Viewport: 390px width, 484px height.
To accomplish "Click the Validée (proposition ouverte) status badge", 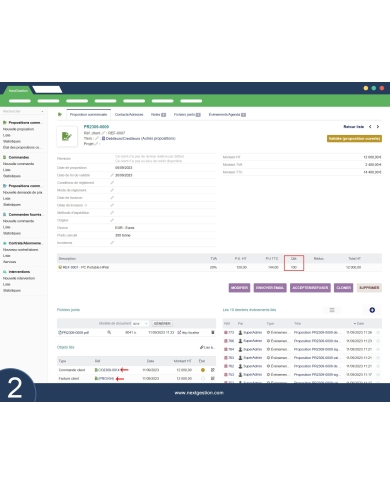I will (x=354, y=138).
